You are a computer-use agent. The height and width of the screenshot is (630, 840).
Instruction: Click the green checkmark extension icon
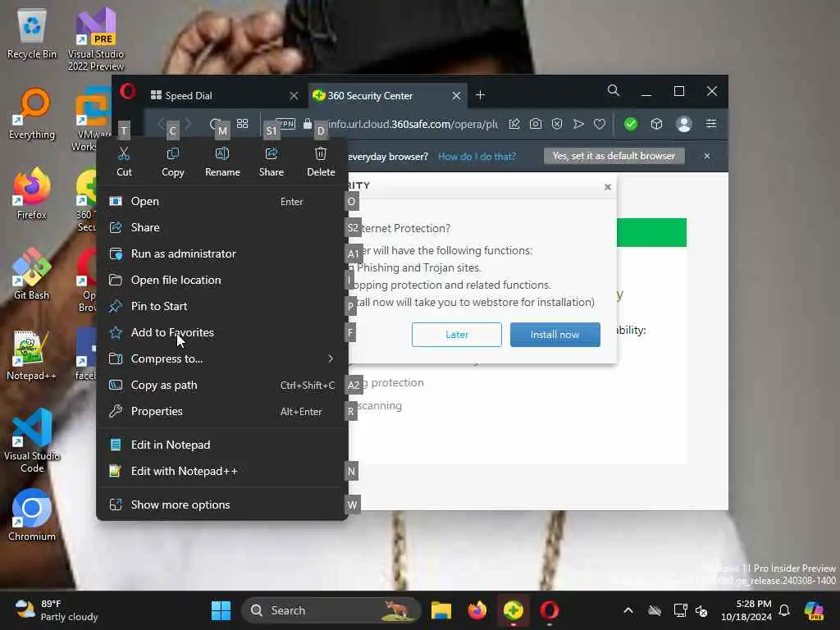631,125
